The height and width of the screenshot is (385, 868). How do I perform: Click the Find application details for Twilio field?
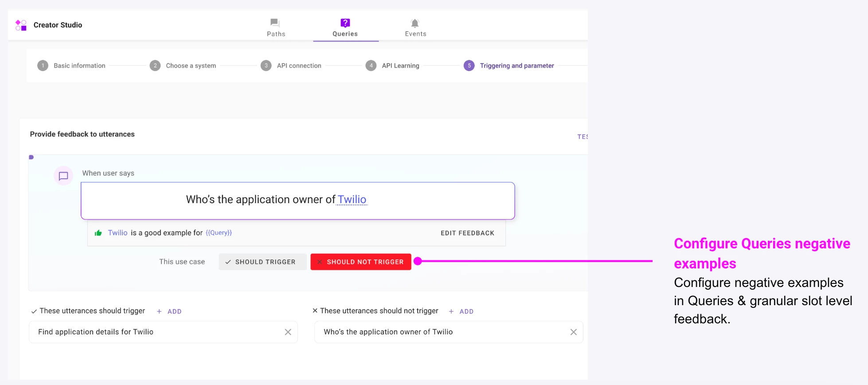[x=163, y=332]
